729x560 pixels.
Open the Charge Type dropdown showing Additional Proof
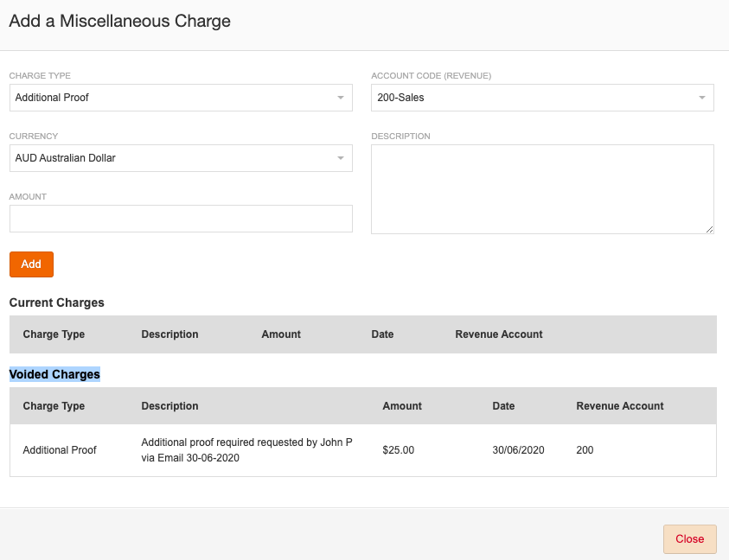click(181, 98)
